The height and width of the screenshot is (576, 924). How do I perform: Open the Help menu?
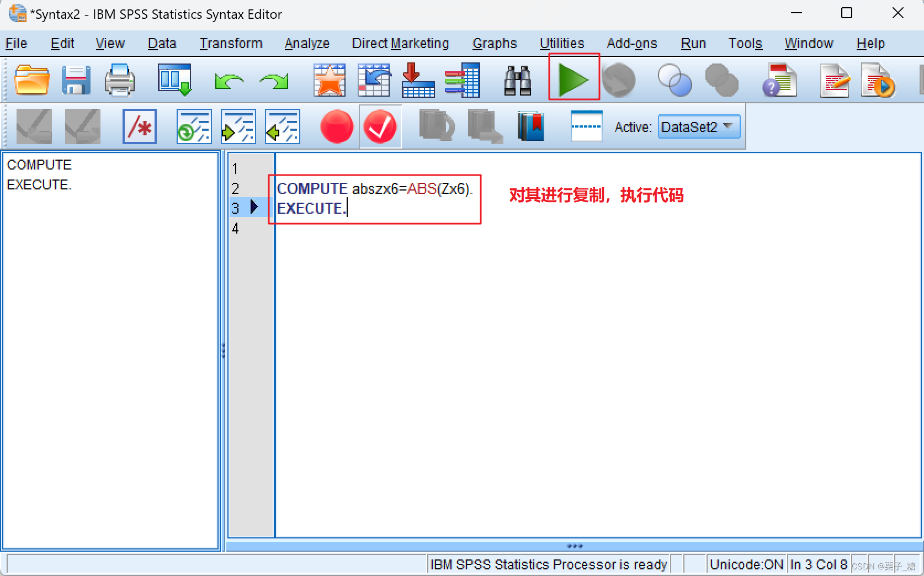(x=870, y=44)
